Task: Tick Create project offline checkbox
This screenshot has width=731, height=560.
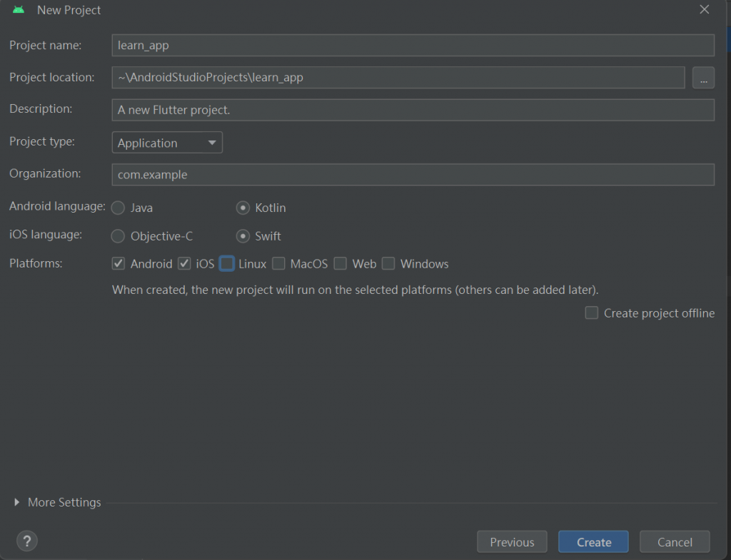Action: pos(592,312)
